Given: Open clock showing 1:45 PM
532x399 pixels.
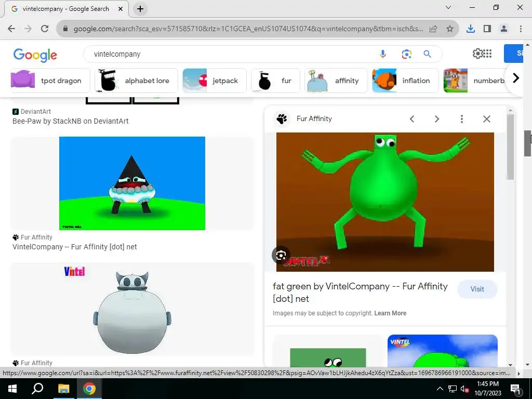Looking at the screenshot, I should (x=487, y=389).
